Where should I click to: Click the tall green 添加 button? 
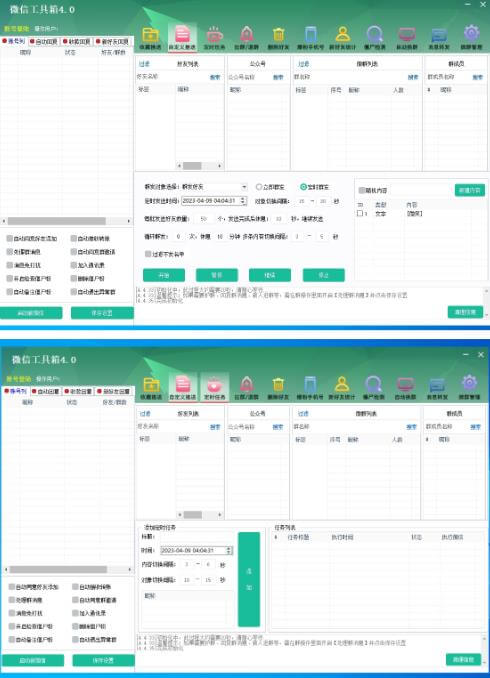(x=249, y=579)
